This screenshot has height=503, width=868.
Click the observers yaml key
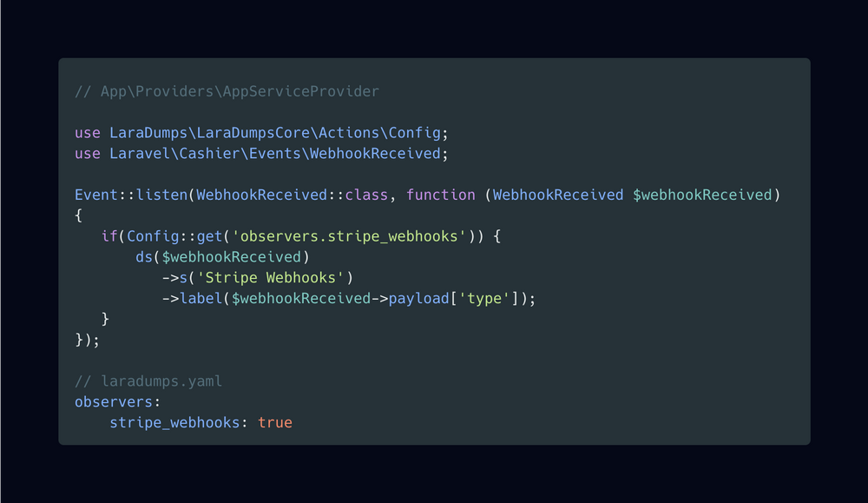[x=114, y=401]
